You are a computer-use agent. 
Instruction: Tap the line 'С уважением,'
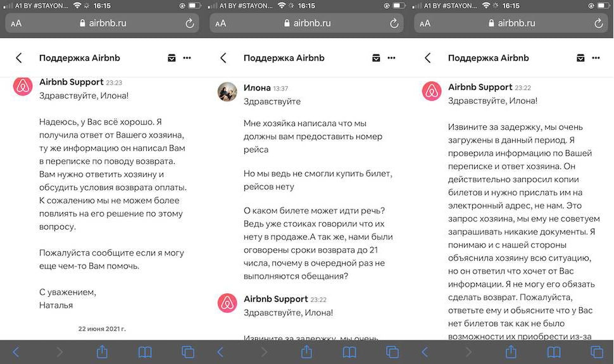(x=68, y=292)
